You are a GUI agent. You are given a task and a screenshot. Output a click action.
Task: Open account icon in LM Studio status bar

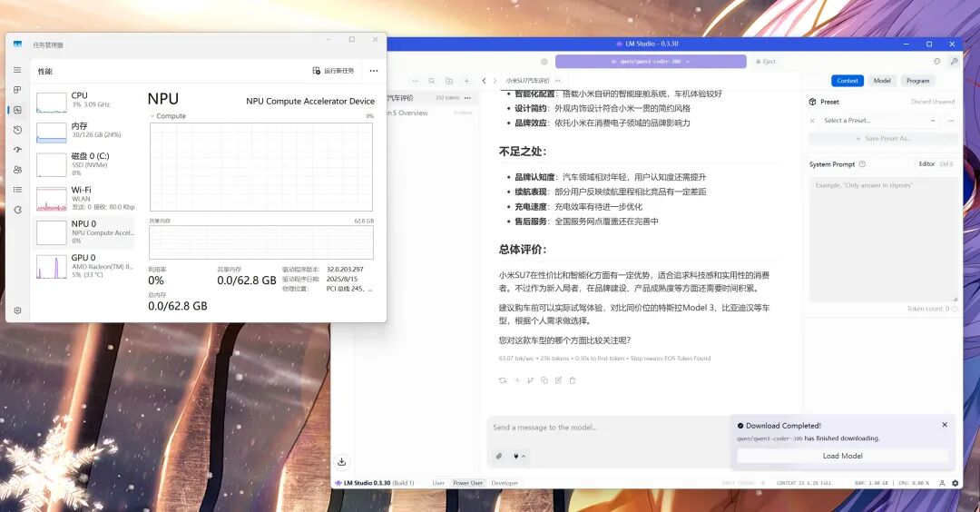pos(942,483)
